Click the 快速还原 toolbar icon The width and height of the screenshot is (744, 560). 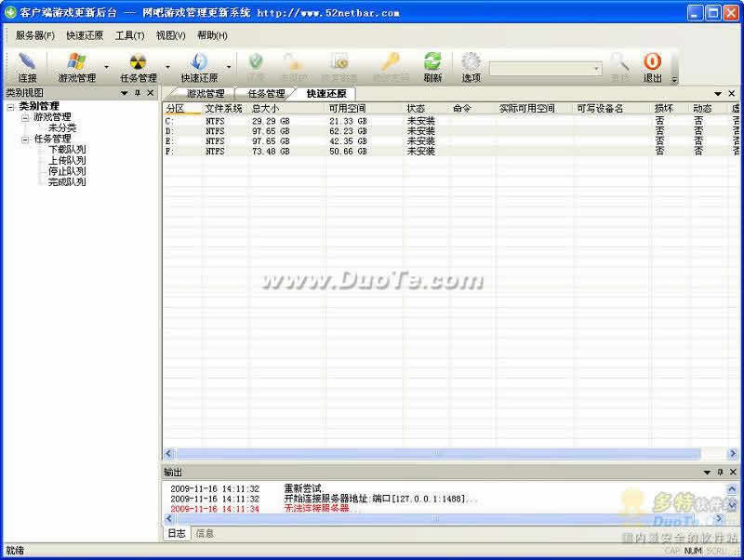coord(199,67)
